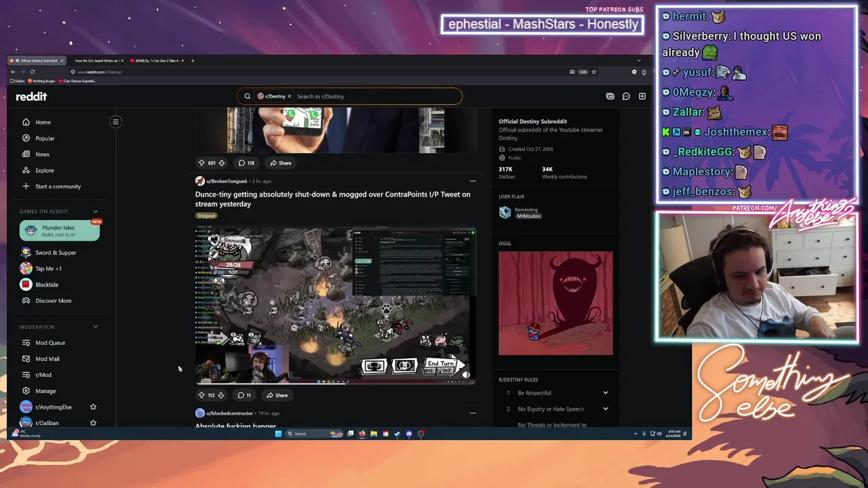
Task: Open the advertise icon in Reddit header
Action: (610, 96)
